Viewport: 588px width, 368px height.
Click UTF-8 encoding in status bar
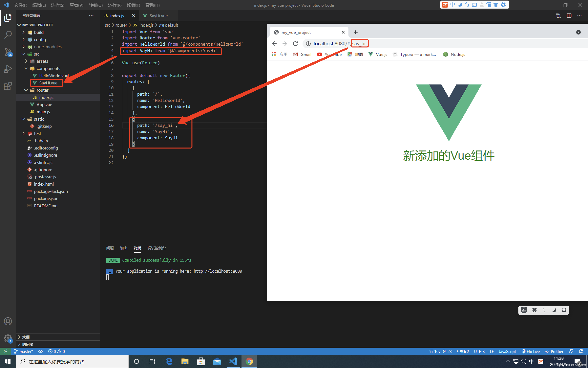coord(479,351)
